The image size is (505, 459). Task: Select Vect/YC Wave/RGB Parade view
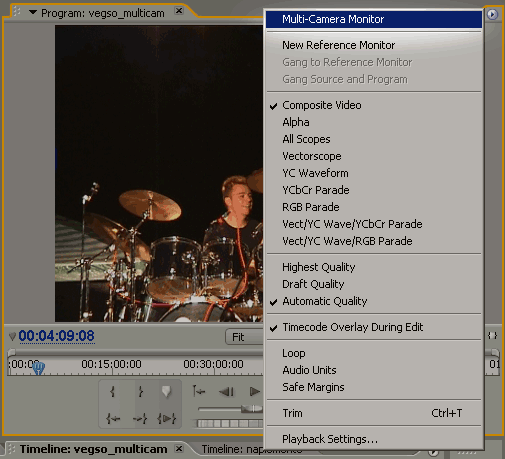tap(374, 241)
